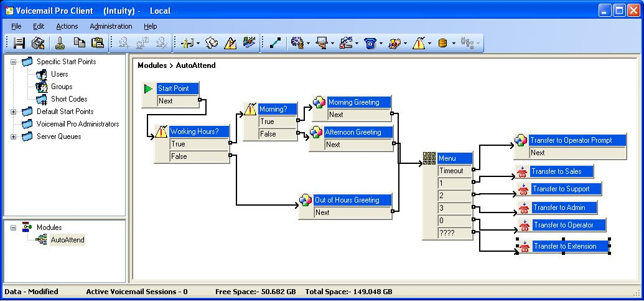644x301 pixels.
Task: Collapse the Modules tree node
Action: 14,227
